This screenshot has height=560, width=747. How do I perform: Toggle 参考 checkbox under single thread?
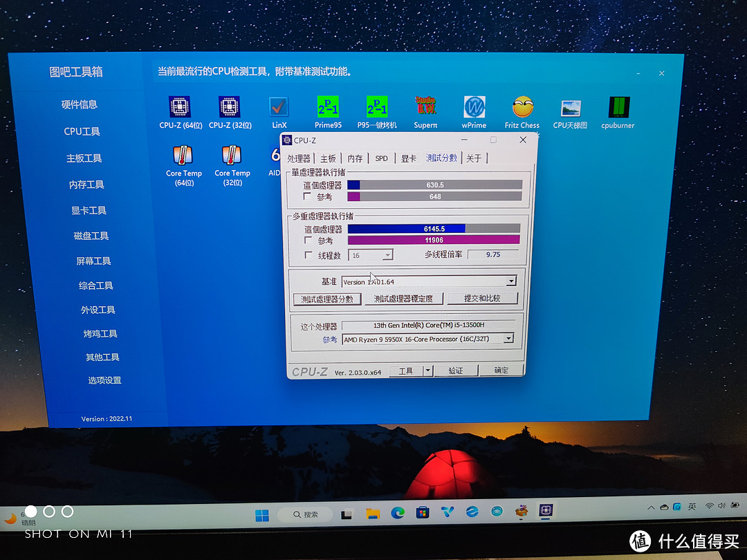pos(307,196)
